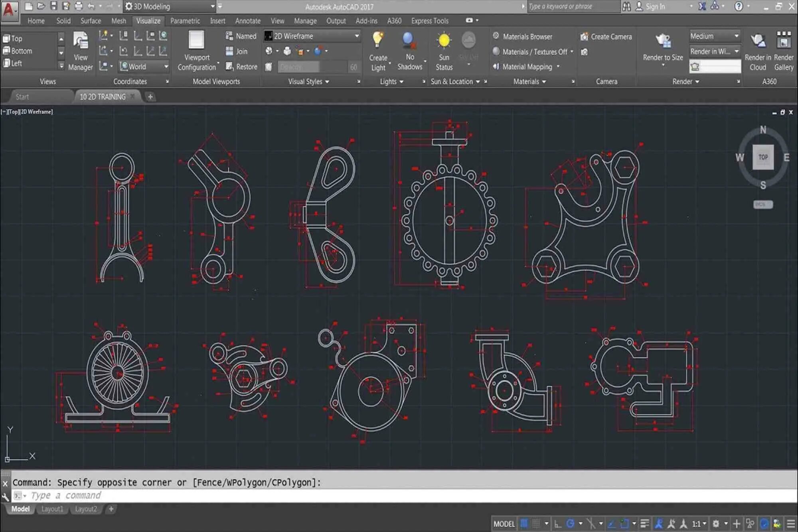The image size is (798, 532).
Task: Expand the World coordinate system dropdown
Action: point(166,67)
